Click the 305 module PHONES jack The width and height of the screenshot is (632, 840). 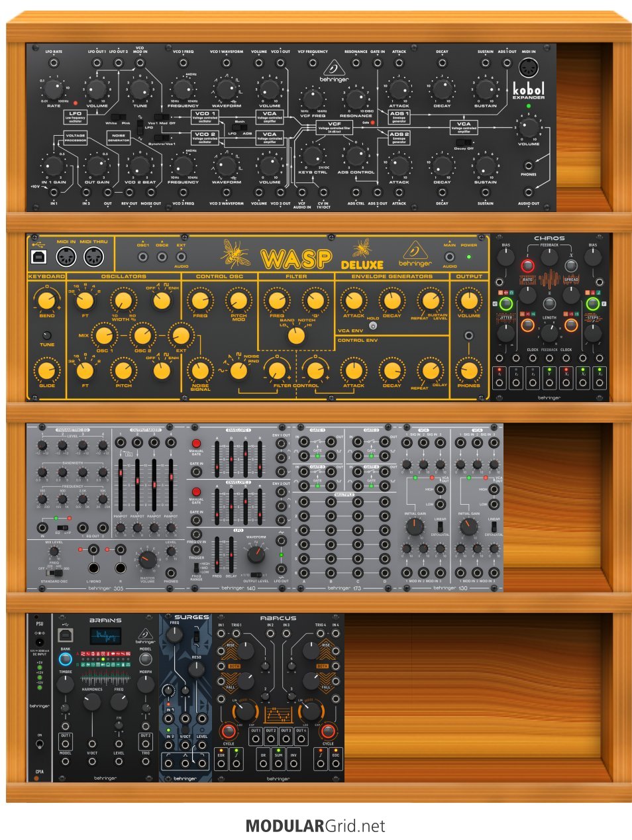171,572
